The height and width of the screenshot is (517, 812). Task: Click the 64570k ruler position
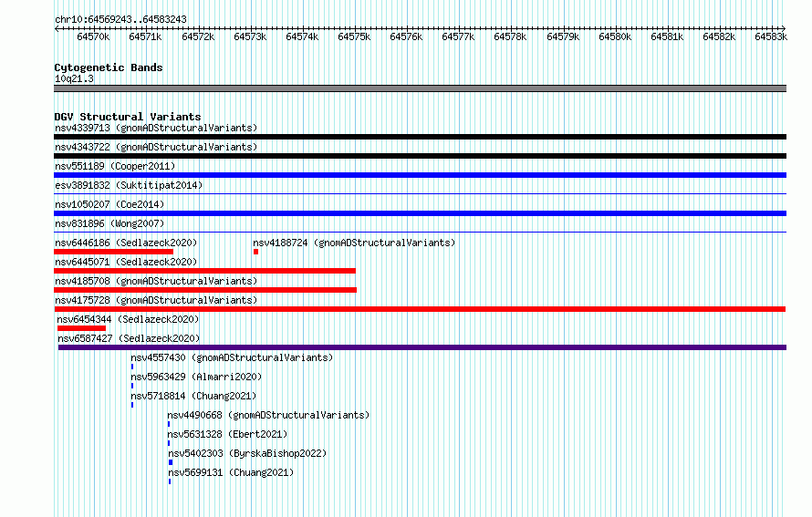pyautogui.click(x=93, y=36)
